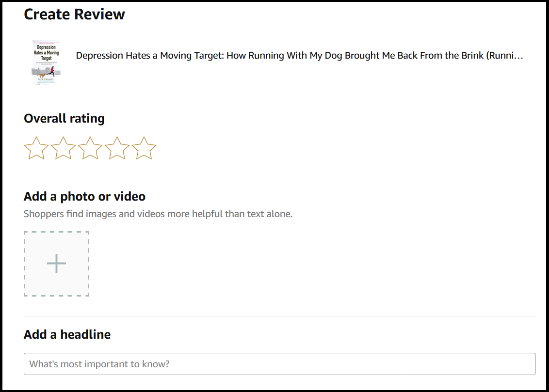Give a two-star overall rating

62,148
